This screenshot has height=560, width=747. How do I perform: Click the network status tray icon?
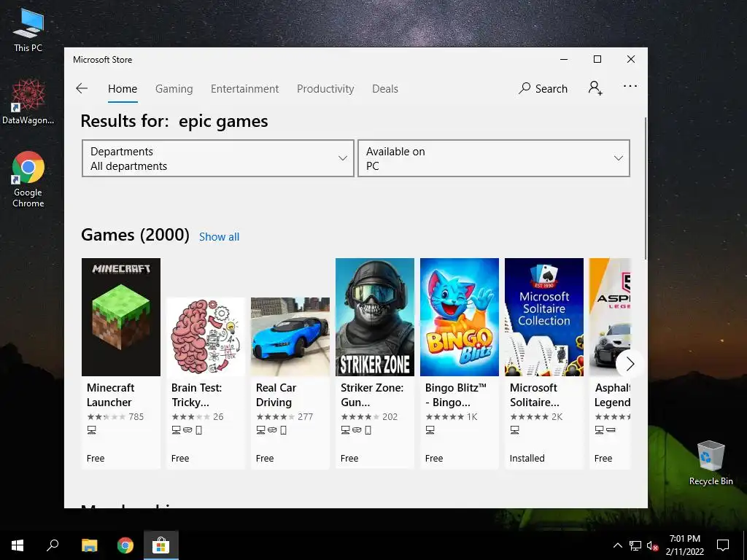point(635,545)
